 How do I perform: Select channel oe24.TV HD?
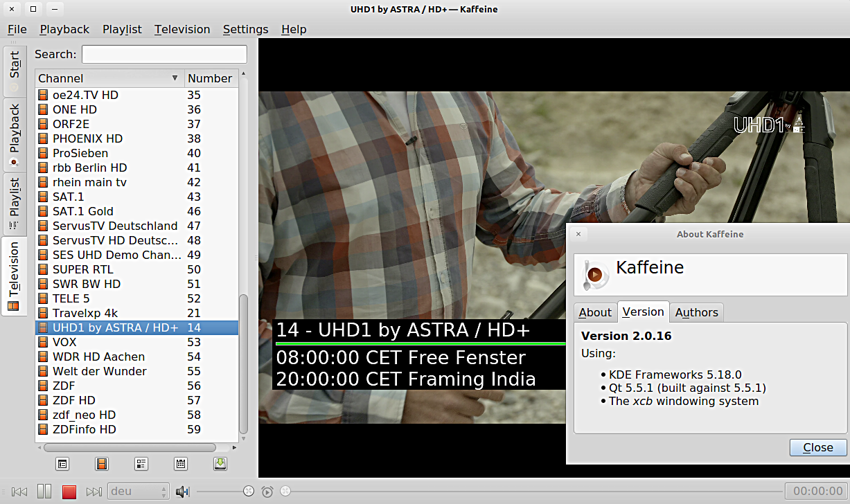(x=136, y=95)
